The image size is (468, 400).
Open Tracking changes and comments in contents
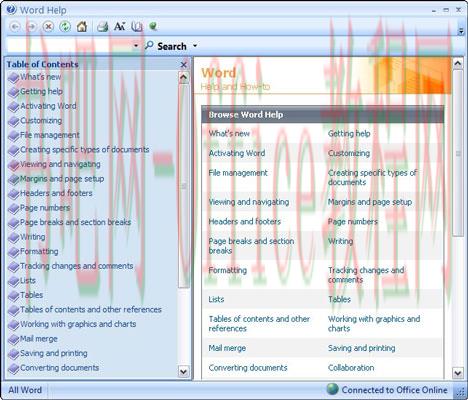[x=77, y=266]
